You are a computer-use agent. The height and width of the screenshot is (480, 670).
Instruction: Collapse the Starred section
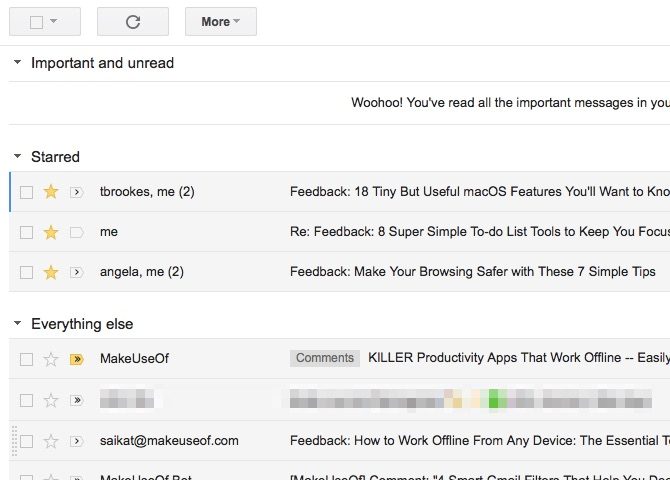click(18, 156)
